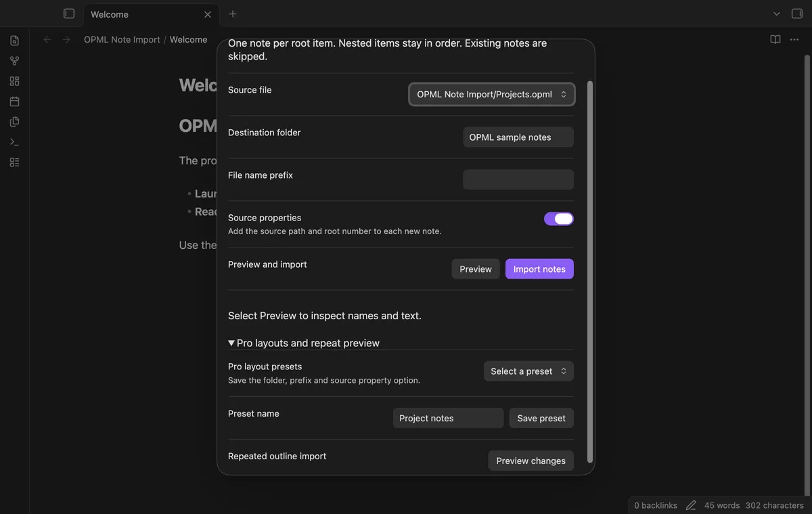Click the modal's vertical scrollbar
812x514 pixels.
point(590,272)
